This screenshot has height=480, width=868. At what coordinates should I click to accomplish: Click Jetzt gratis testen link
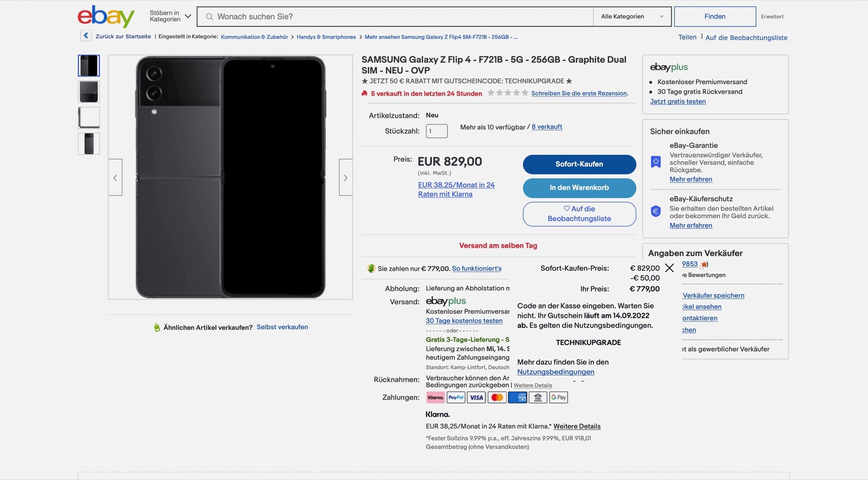(x=678, y=101)
